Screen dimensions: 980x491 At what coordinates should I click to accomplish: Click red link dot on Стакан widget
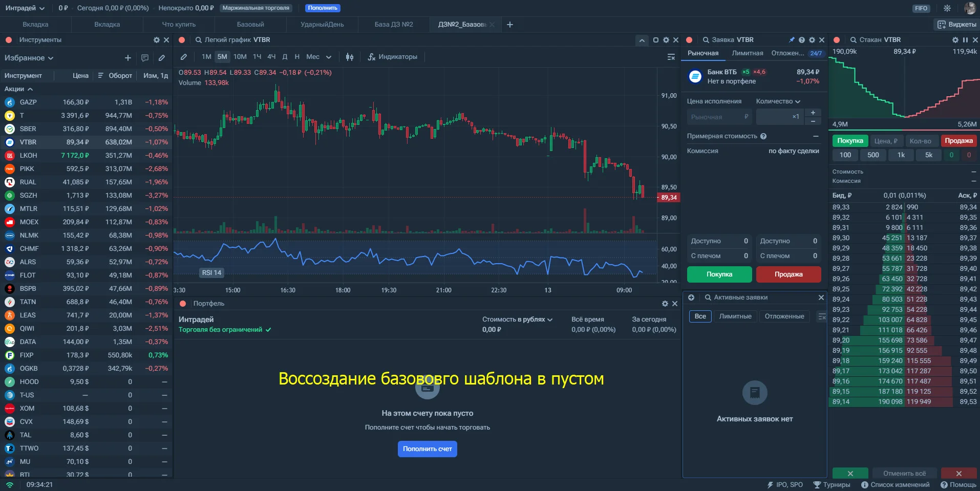click(x=837, y=40)
